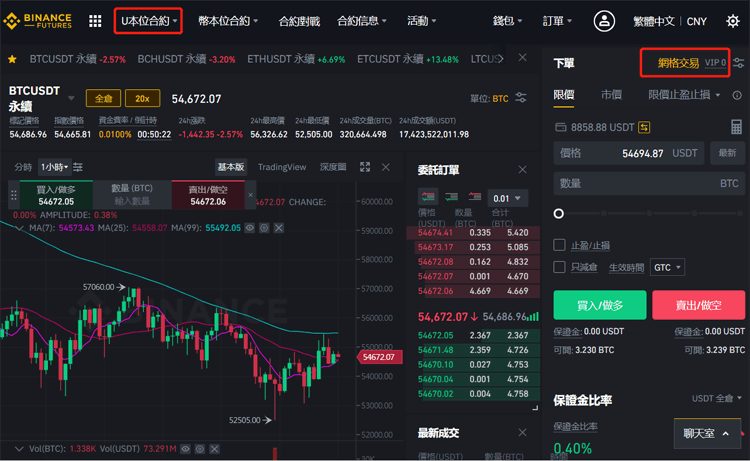Screen dimensions: 750x461
Task: Open the 限價止盈止損 order type dropdown
Action: [x=684, y=95]
